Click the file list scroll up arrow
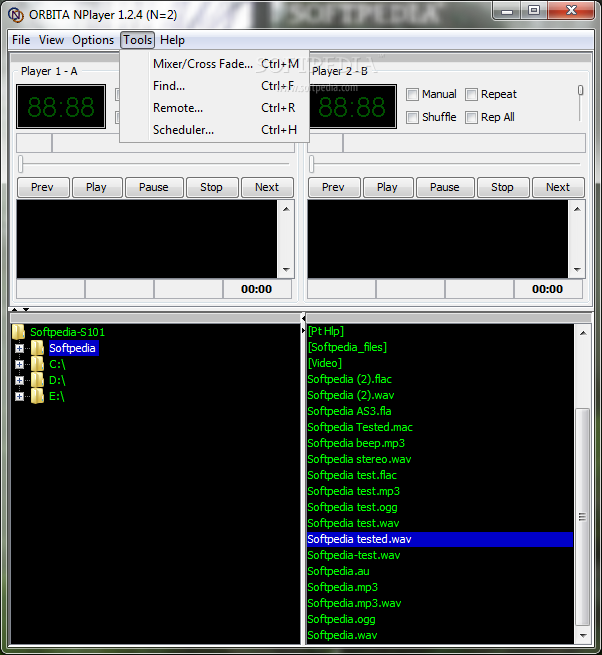The height and width of the screenshot is (655, 602). point(583,333)
